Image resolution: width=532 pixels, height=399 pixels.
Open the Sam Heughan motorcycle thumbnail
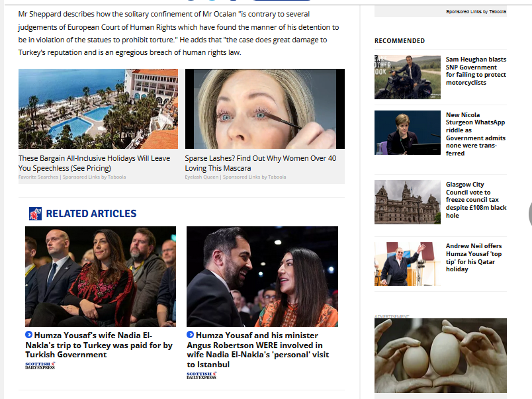click(408, 77)
